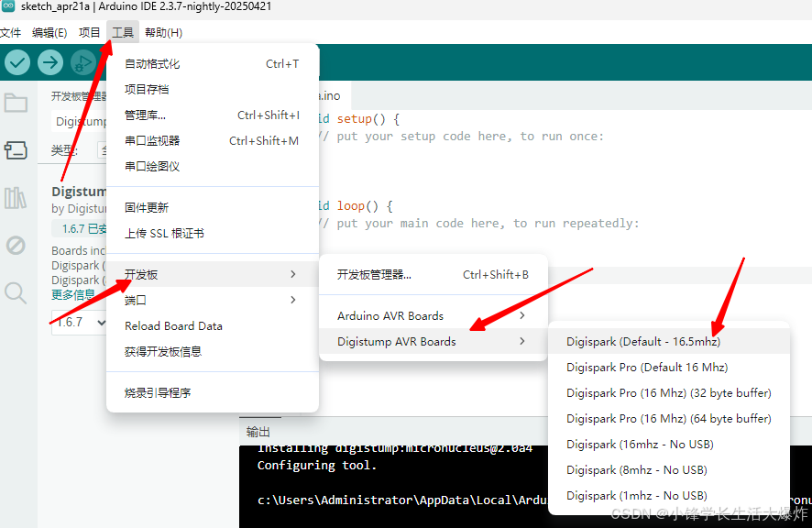
Task: Open the 1.6.7 version dropdown
Action: pyautogui.click(x=79, y=323)
